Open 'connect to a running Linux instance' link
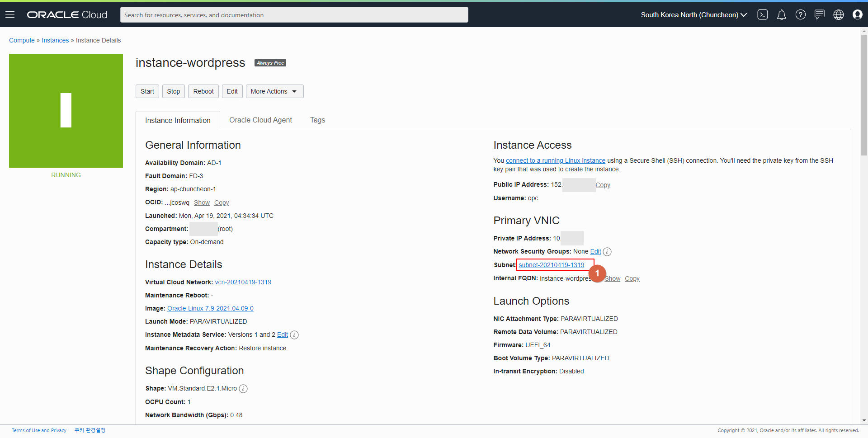868x438 pixels. [556, 160]
